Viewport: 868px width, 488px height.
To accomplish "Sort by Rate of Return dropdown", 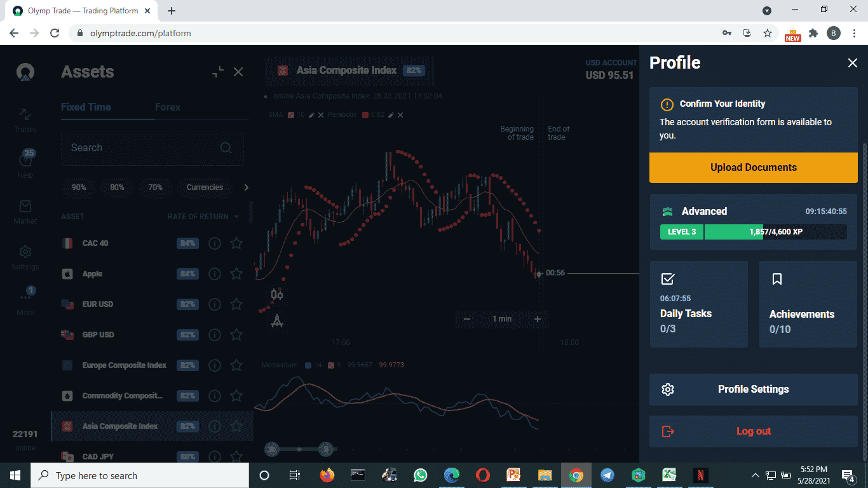I will coord(203,217).
